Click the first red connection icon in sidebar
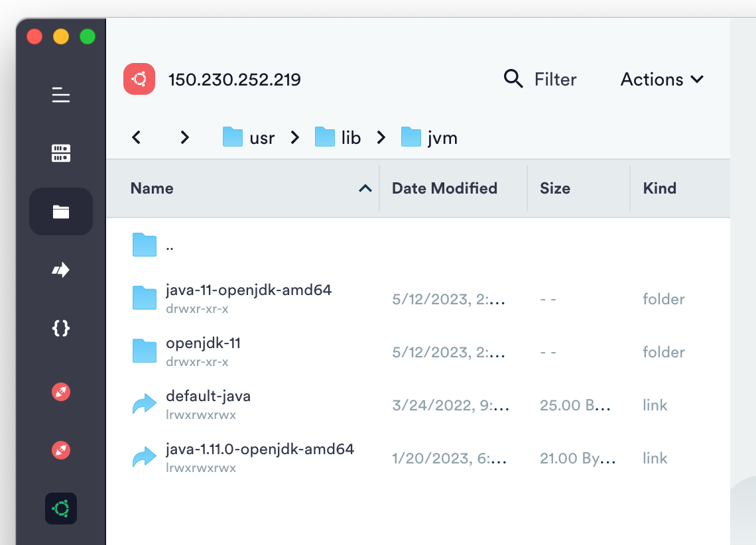Screen dimensions: 756x545 pyautogui.click(x=61, y=392)
